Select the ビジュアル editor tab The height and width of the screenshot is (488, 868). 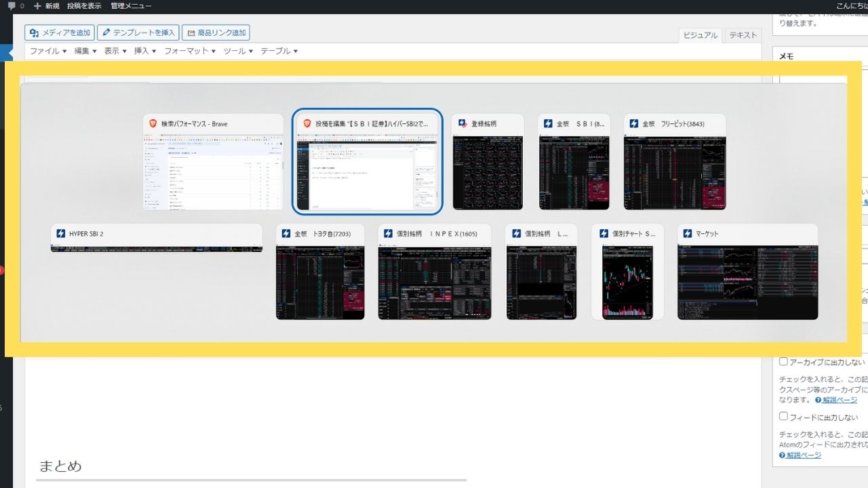(x=701, y=35)
